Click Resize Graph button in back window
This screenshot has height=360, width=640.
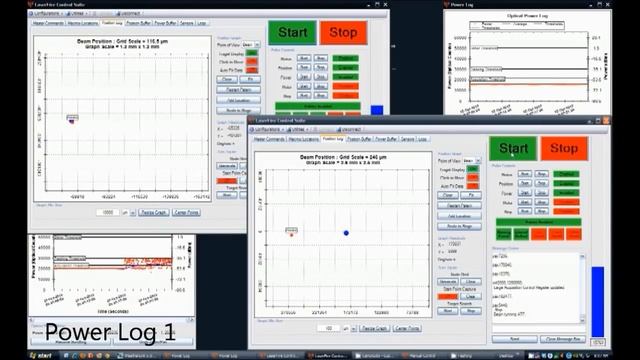coord(153,213)
